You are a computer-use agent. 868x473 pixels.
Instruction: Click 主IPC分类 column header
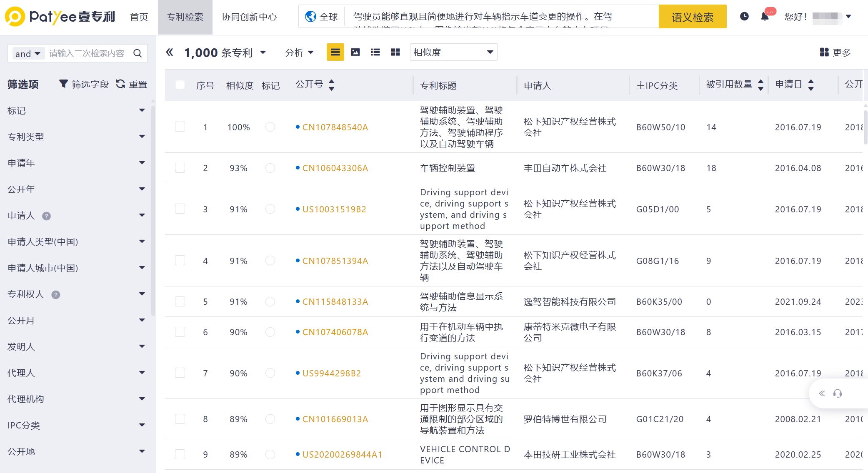click(x=657, y=85)
